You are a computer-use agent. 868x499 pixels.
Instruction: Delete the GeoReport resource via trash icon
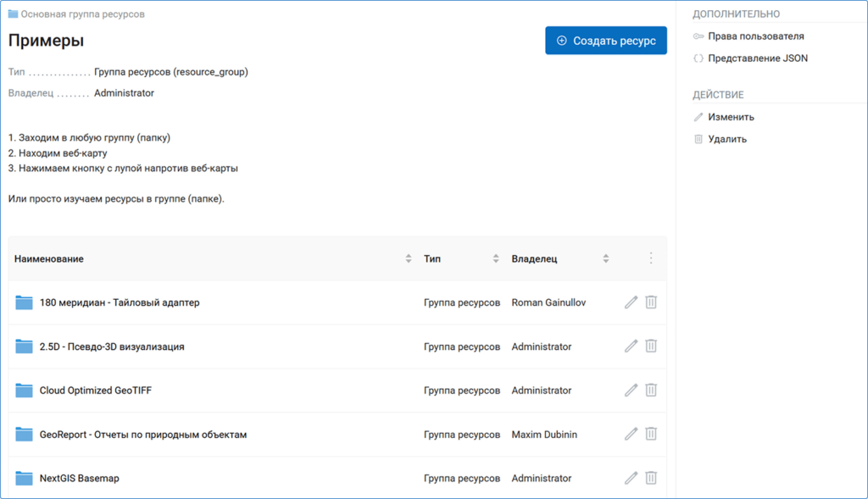tap(651, 434)
